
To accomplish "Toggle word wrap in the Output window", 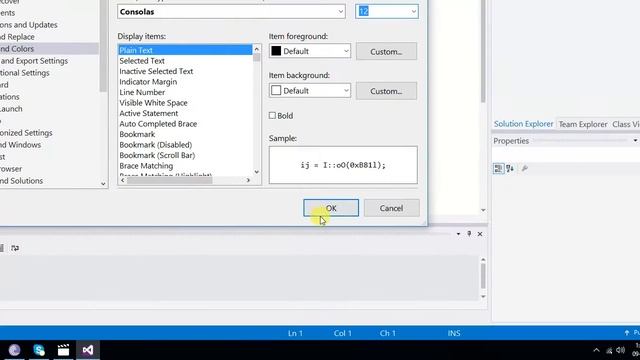I will pos(15,248).
